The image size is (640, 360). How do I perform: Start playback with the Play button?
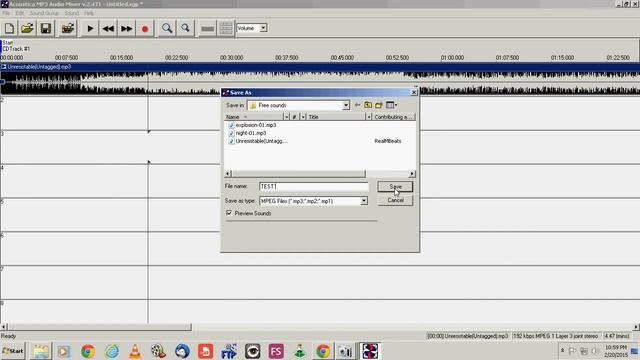[90, 28]
